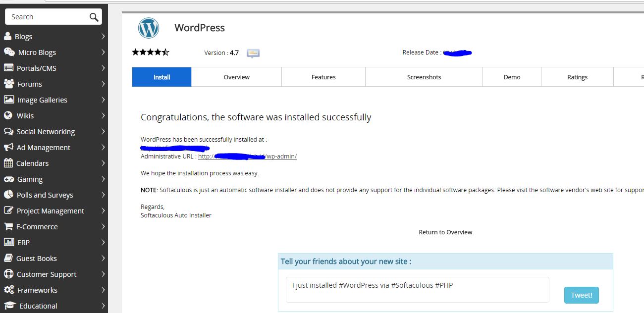Click the WordPress logo icon
This screenshot has width=644, height=313.
pos(149,28)
